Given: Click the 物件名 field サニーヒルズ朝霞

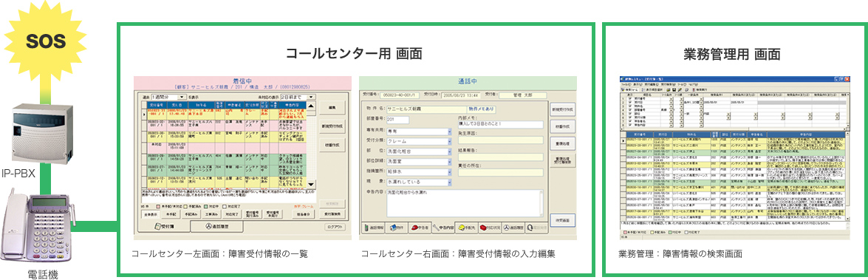Looking at the screenshot, I should 427,109.
